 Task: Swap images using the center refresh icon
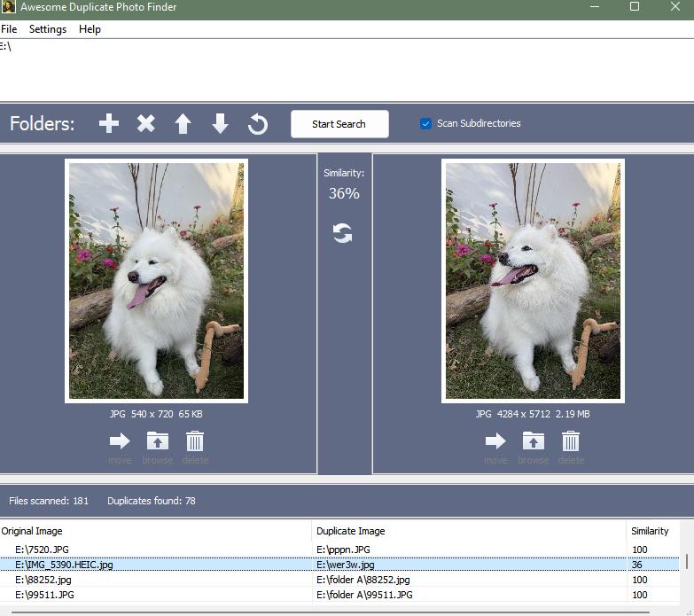pyautogui.click(x=343, y=233)
